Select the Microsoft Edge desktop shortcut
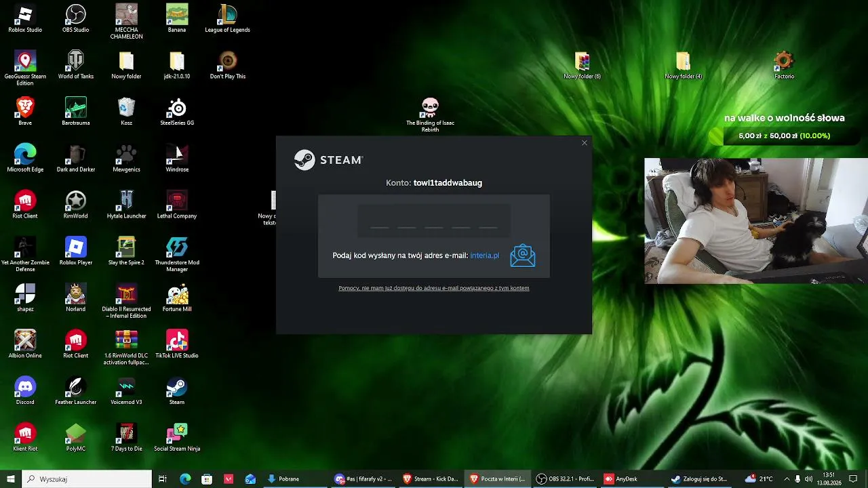This screenshot has width=868, height=488. pos(25,159)
